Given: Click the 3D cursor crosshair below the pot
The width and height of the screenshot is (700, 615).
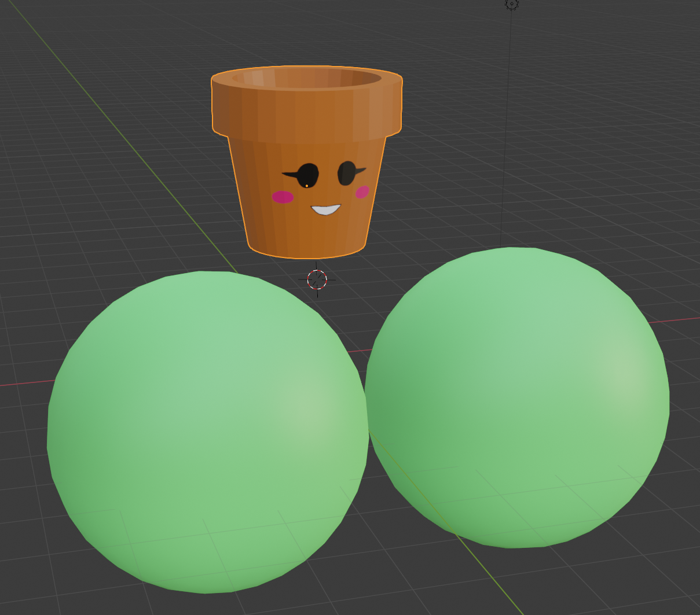Looking at the screenshot, I should [x=317, y=280].
